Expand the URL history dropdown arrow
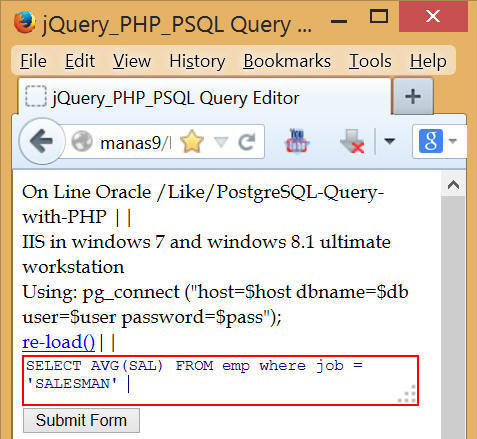The image size is (477, 439). coord(221,142)
